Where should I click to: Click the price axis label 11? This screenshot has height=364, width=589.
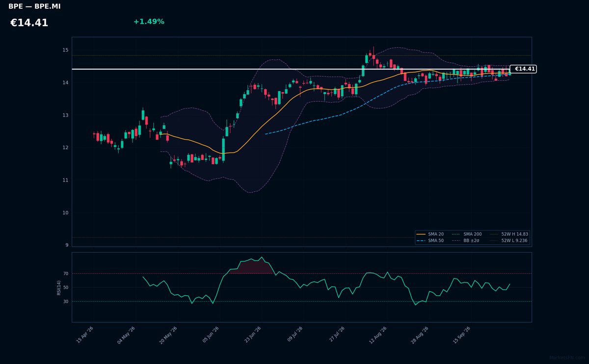(x=66, y=181)
